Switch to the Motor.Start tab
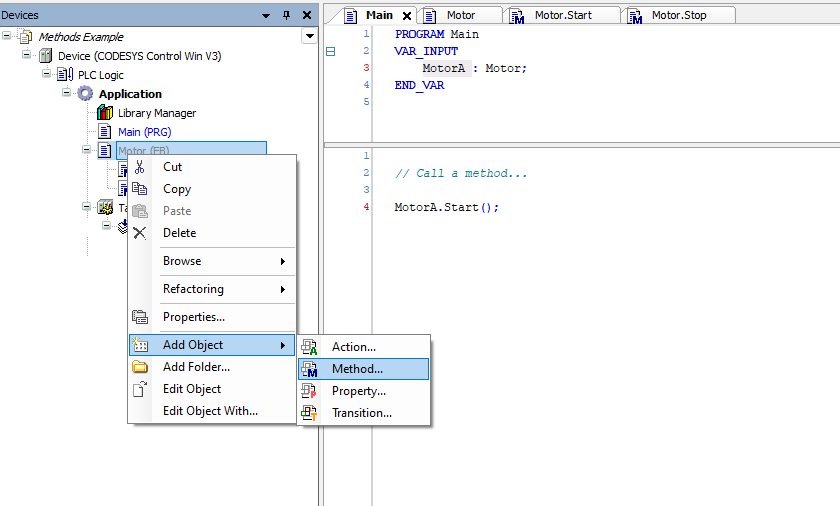The width and height of the screenshot is (840, 506). point(563,16)
